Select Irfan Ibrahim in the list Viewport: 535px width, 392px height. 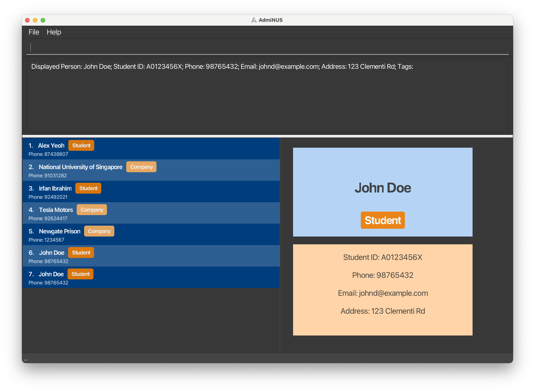(x=55, y=188)
